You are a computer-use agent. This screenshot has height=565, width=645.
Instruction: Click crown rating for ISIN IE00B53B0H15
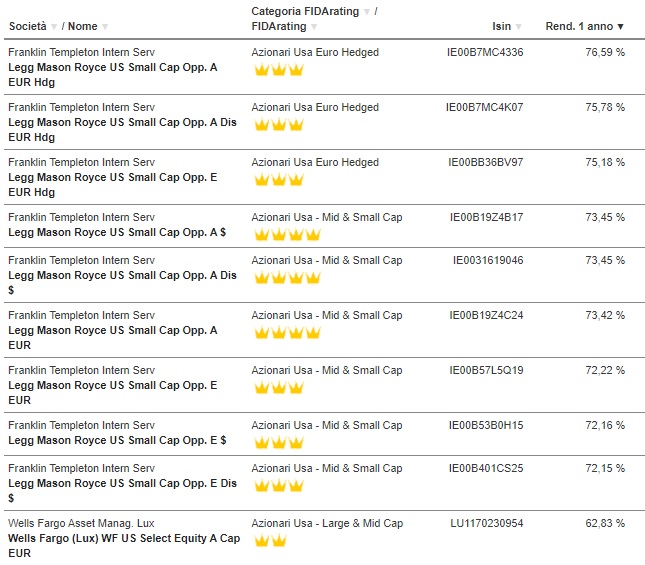tap(279, 442)
